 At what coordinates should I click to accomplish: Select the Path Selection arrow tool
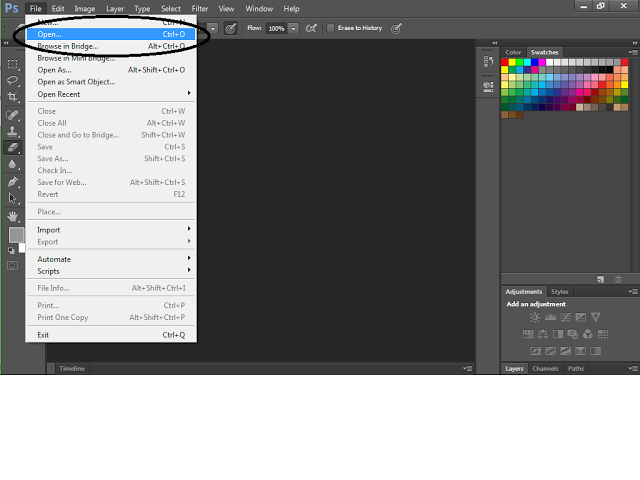tap(13, 198)
